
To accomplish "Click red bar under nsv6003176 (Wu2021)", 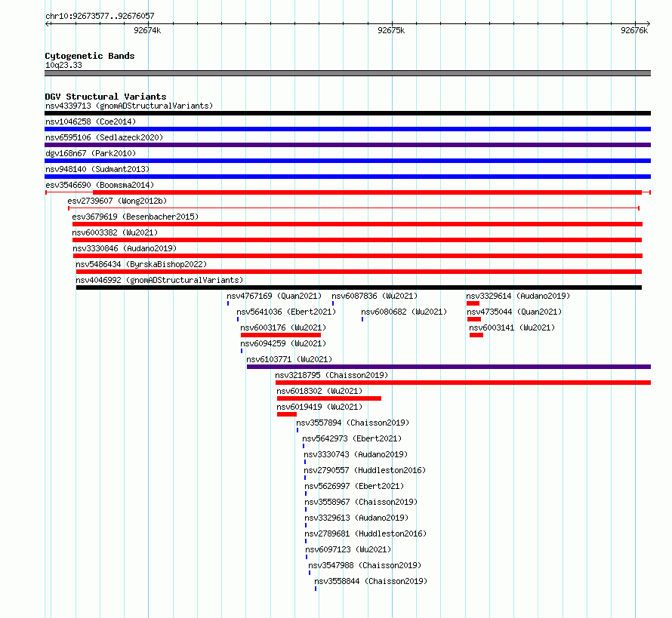I will (x=281, y=335).
